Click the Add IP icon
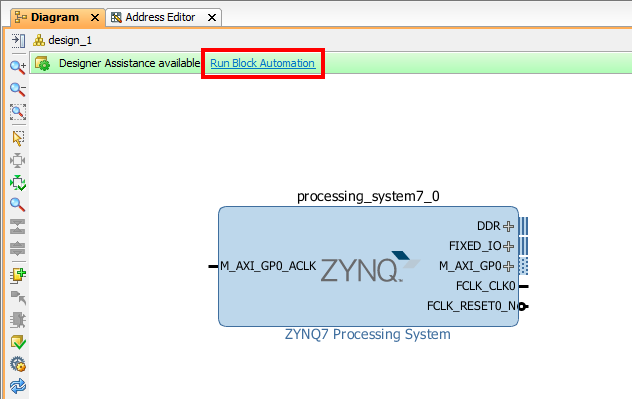This screenshot has height=399, width=632. 18,276
